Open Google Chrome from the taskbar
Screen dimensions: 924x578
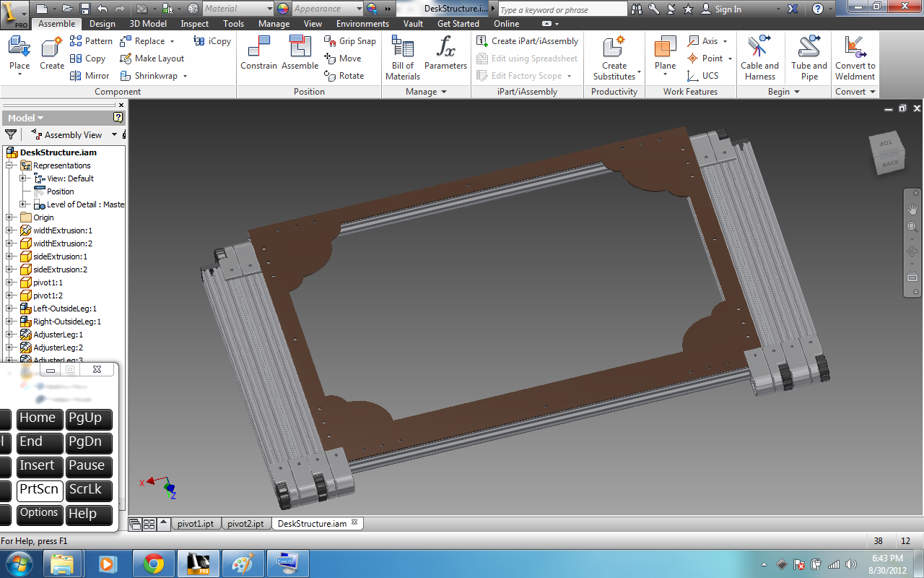pyautogui.click(x=154, y=564)
